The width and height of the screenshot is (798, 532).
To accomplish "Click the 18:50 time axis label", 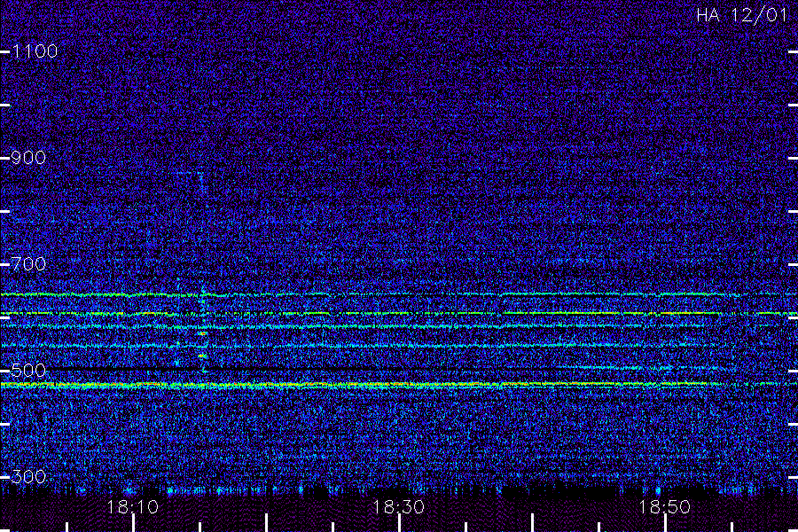I will (x=665, y=507).
